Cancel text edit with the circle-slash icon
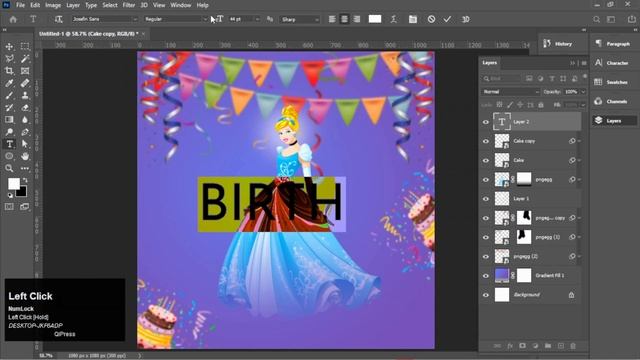 click(431, 19)
